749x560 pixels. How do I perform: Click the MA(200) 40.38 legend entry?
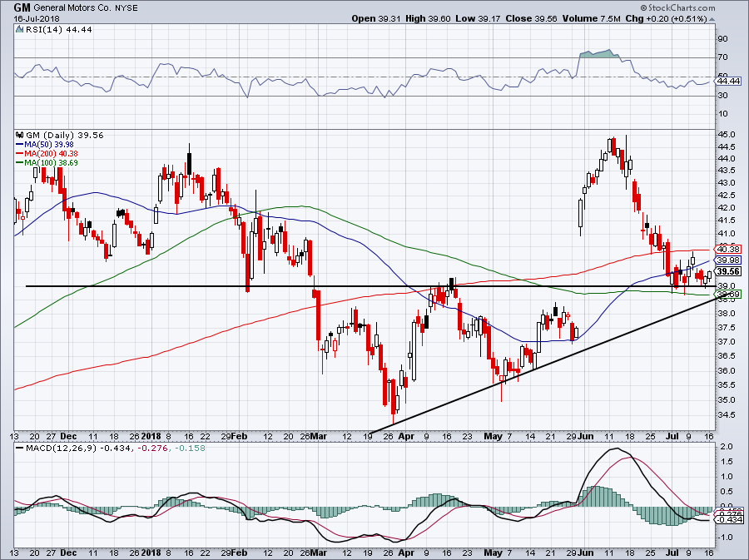51,153
